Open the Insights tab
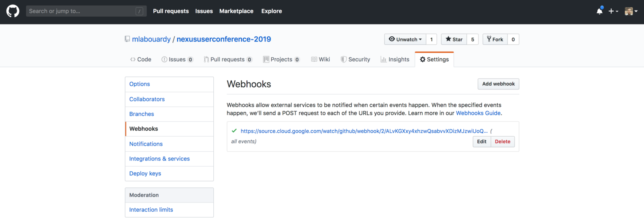 [395, 59]
